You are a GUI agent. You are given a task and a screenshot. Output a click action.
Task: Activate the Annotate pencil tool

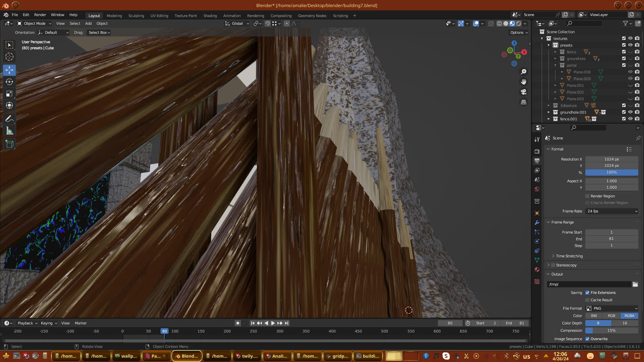(9, 119)
